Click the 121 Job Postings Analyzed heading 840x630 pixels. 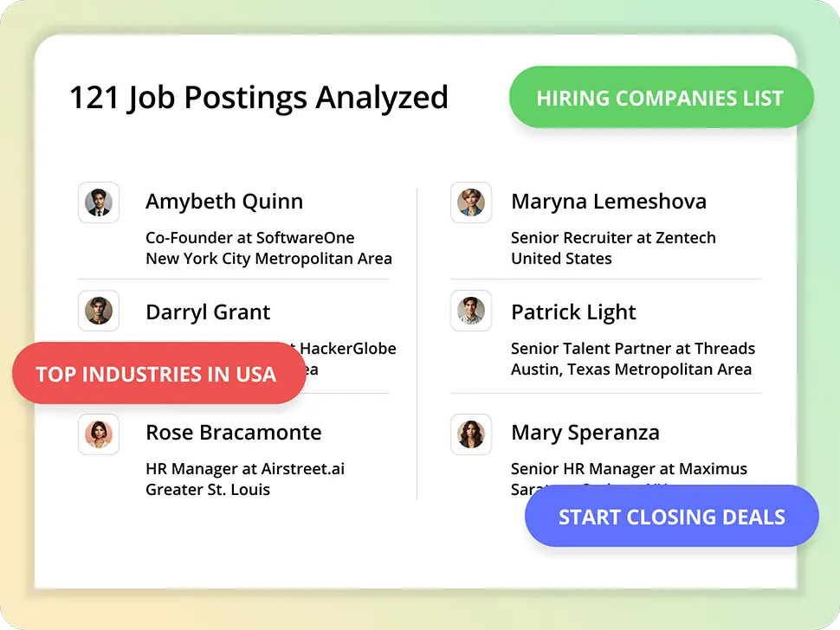259,97
